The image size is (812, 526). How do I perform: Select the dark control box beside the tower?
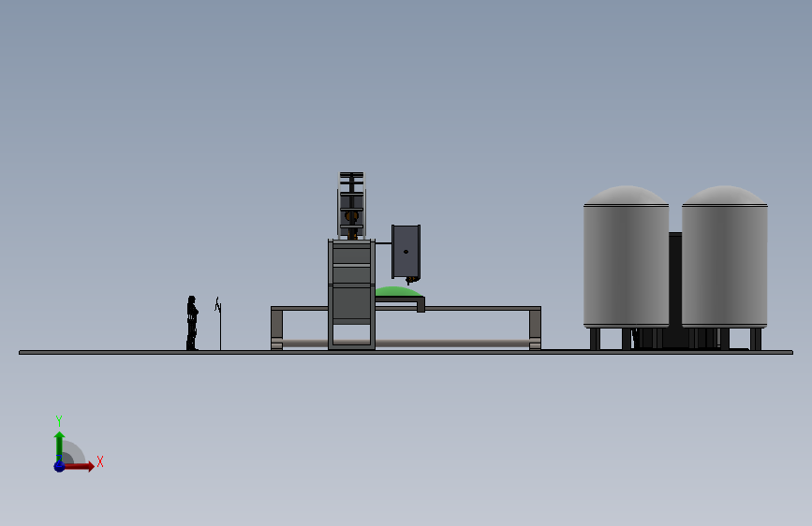(406, 252)
